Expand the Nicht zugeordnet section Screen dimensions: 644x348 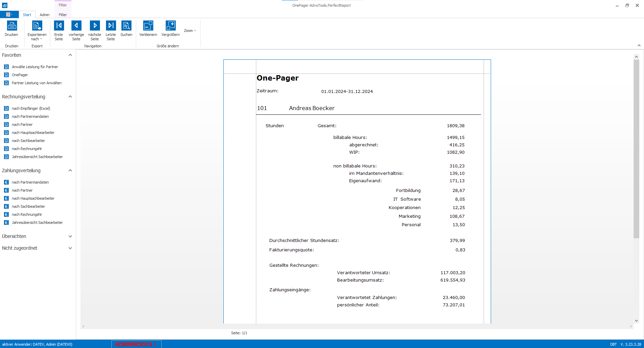click(70, 248)
